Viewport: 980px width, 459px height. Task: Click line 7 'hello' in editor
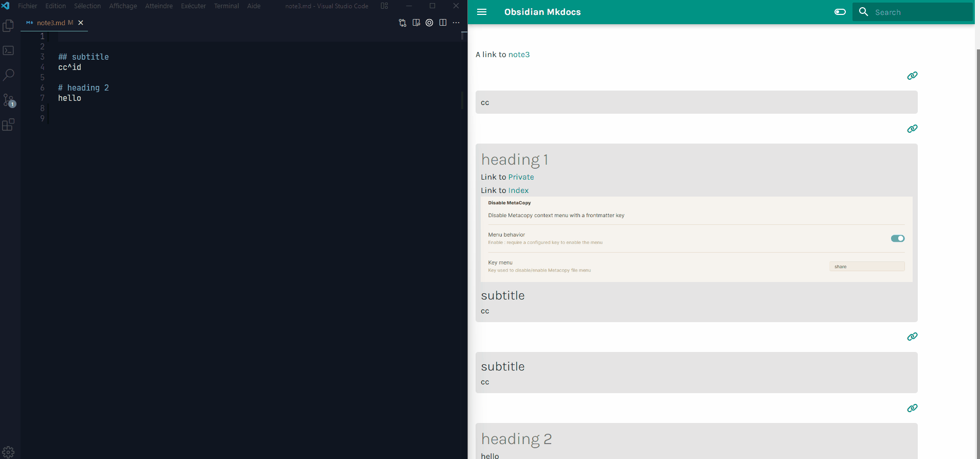tap(69, 98)
